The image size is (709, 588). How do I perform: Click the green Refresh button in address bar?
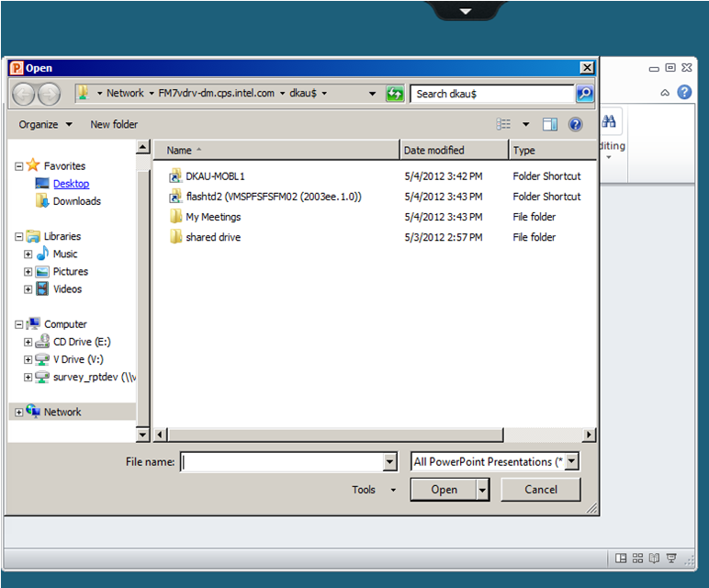coord(395,94)
